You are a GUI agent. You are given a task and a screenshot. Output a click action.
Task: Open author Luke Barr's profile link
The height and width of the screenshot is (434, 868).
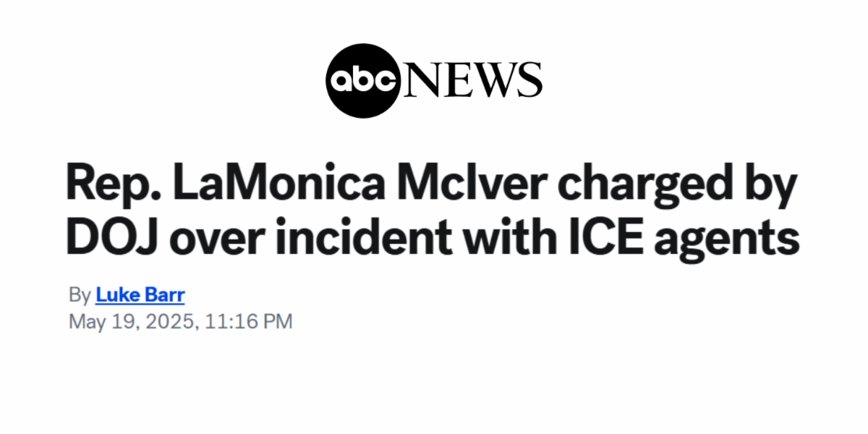pos(140,295)
